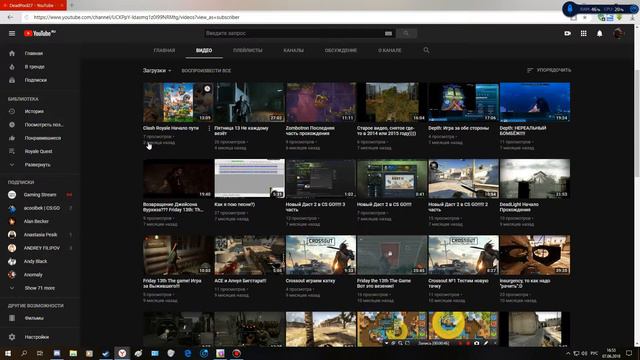This screenshot has width=640, height=360.
Task: Click the Пятница 13 Не каждому везёт title
Action: pyautogui.click(x=241, y=131)
